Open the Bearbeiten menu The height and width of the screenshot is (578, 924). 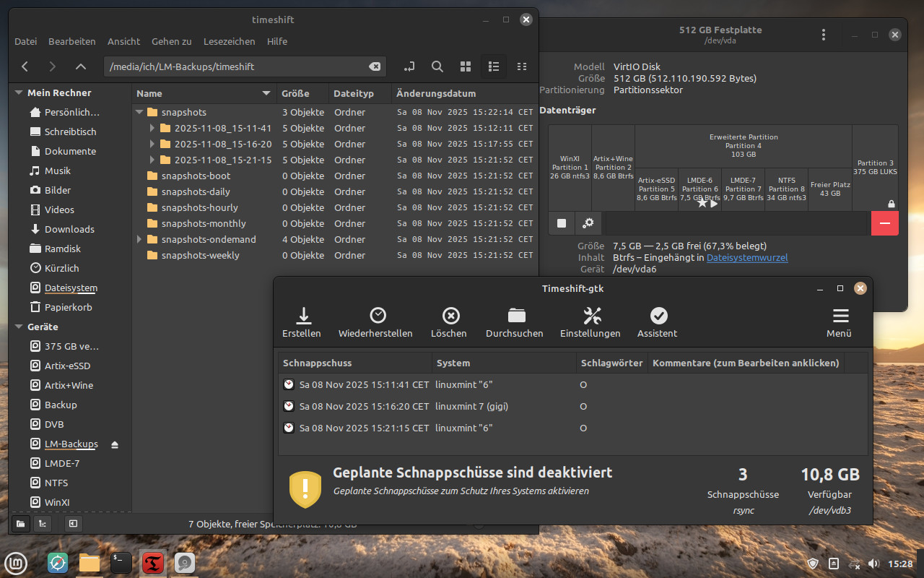pyautogui.click(x=72, y=41)
